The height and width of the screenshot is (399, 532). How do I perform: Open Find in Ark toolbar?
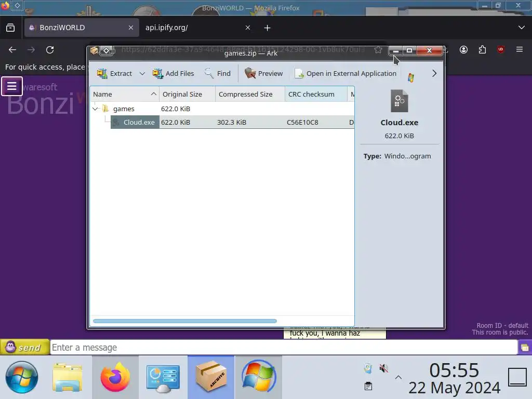[x=218, y=73]
